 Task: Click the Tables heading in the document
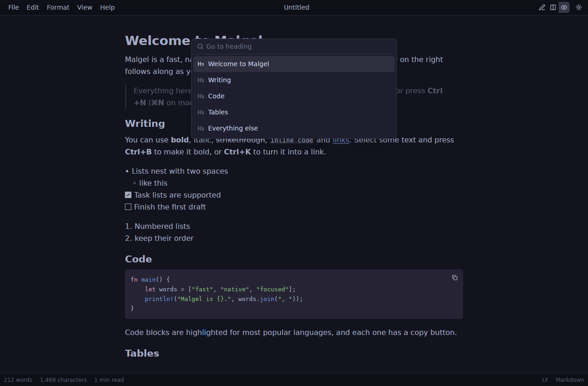(142, 353)
